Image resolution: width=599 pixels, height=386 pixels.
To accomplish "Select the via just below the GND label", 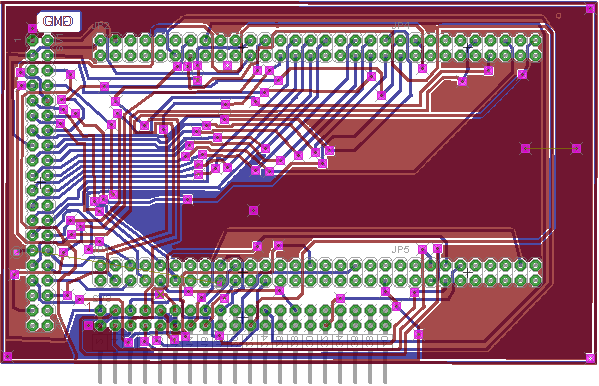I will coord(32,28).
